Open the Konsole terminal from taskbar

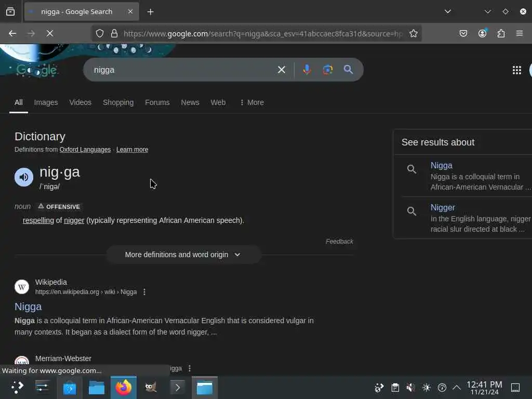(178, 388)
